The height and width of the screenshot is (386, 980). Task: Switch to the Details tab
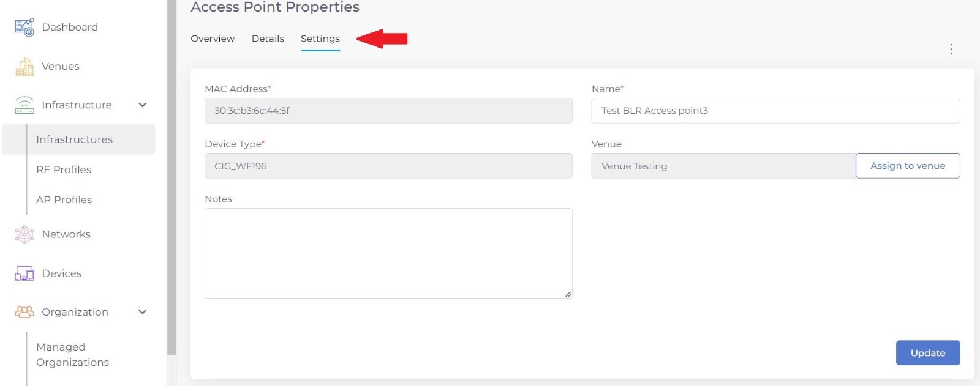[268, 39]
